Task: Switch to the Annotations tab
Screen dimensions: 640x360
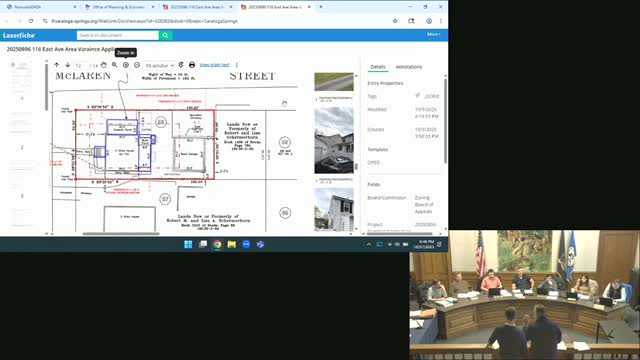Action: click(409, 67)
